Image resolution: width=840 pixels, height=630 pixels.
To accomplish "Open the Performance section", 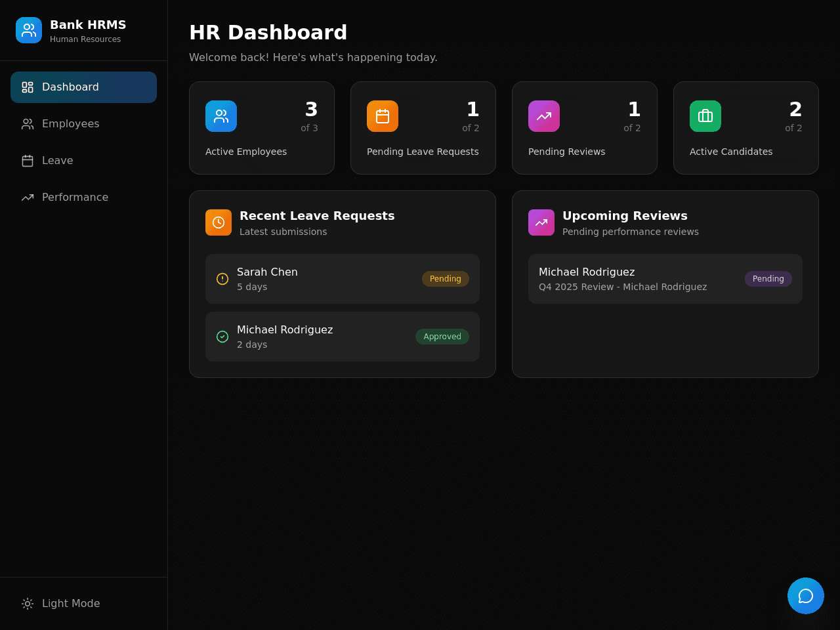I will click(x=83, y=198).
